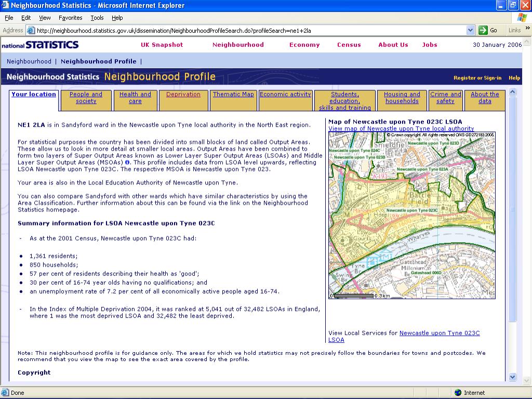Viewport: 532px width, 399px height.
Task: Click the '850 households' bullet text
Action: pyautogui.click(x=54, y=265)
